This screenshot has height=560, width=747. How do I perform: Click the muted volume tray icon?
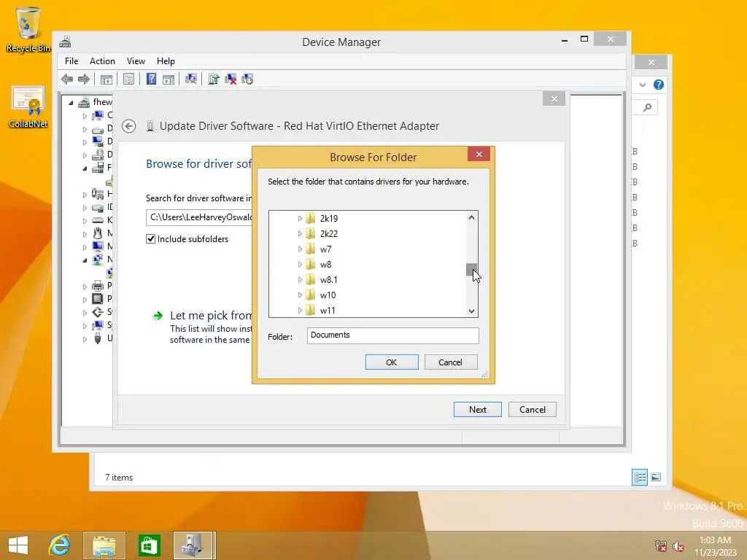pyautogui.click(x=678, y=546)
